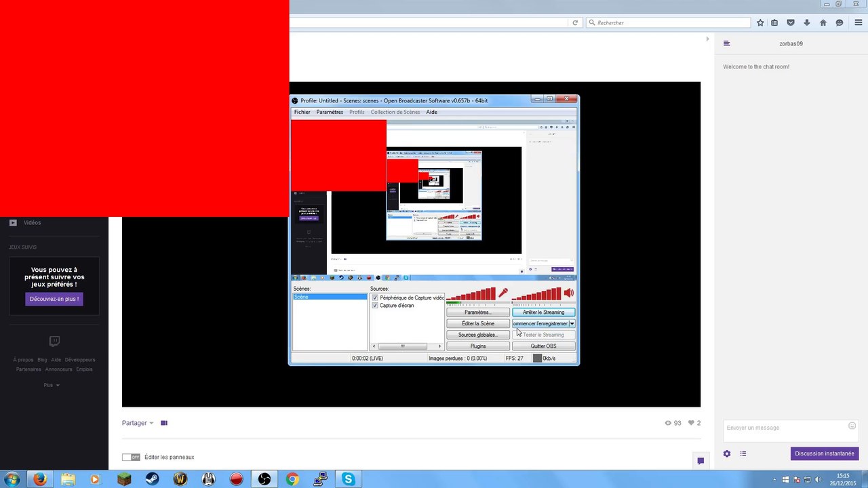Image resolution: width=868 pixels, height=488 pixels.
Task: Open the Profils menu in OBS
Action: pos(357,112)
